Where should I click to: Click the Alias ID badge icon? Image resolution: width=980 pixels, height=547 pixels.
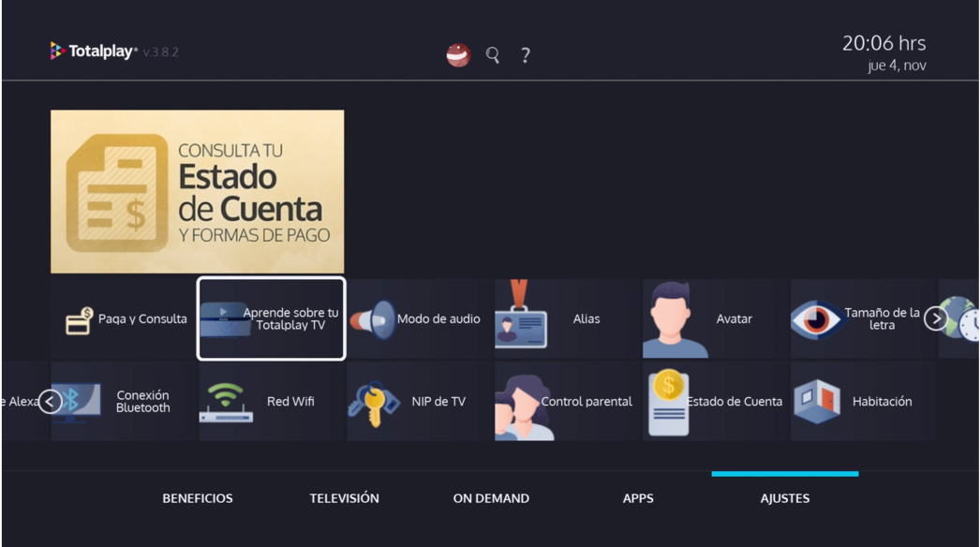tap(520, 314)
